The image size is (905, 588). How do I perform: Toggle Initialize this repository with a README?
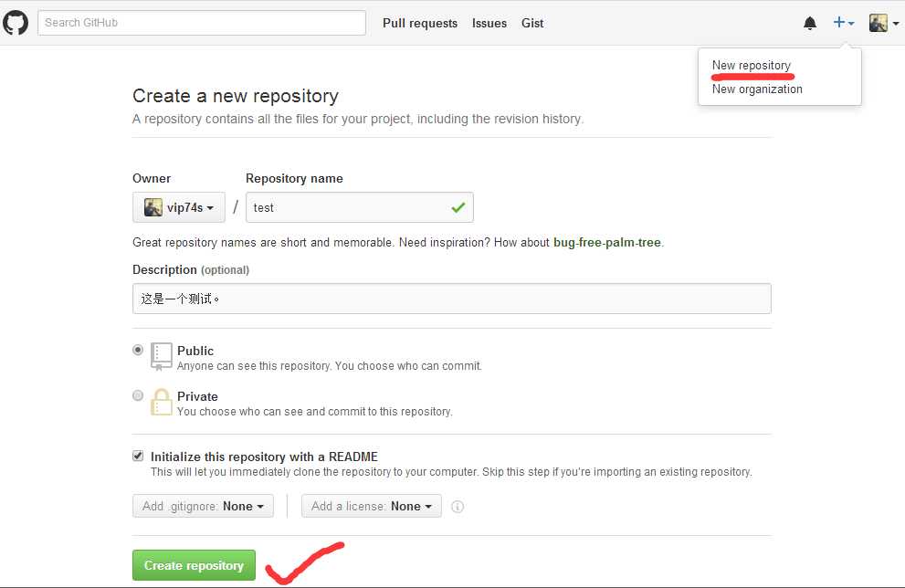138,456
